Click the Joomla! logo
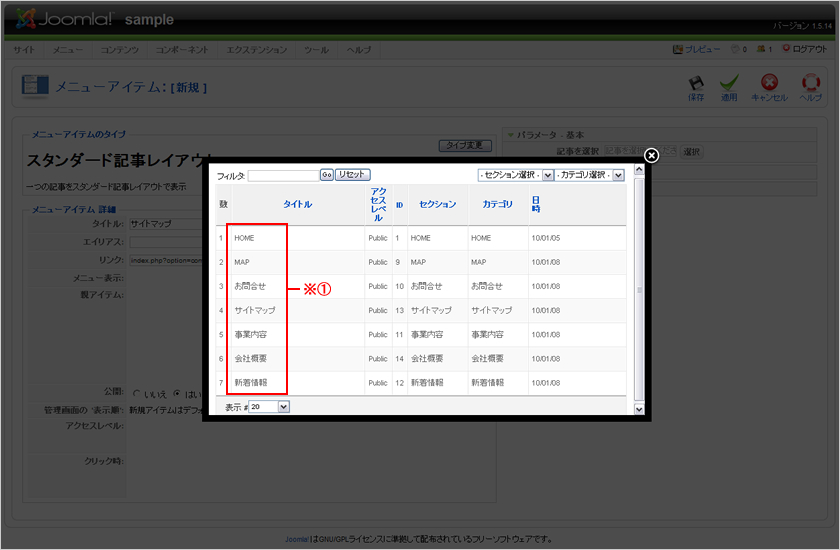Screen dimensions: 840x550 [64, 19]
